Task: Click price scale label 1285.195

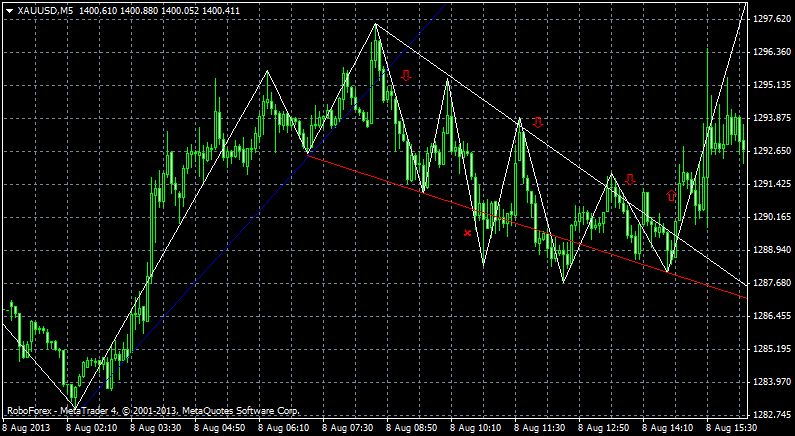Action: pos(773,349)
